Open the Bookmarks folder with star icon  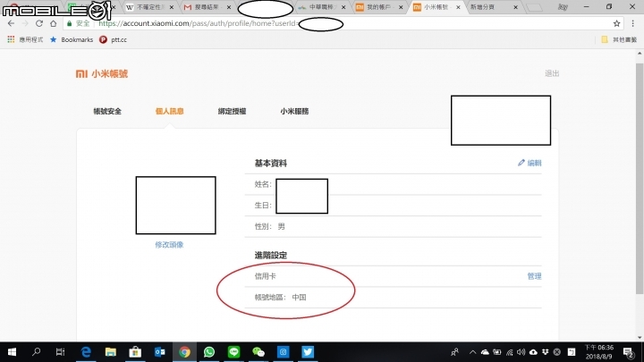point(72,39)
